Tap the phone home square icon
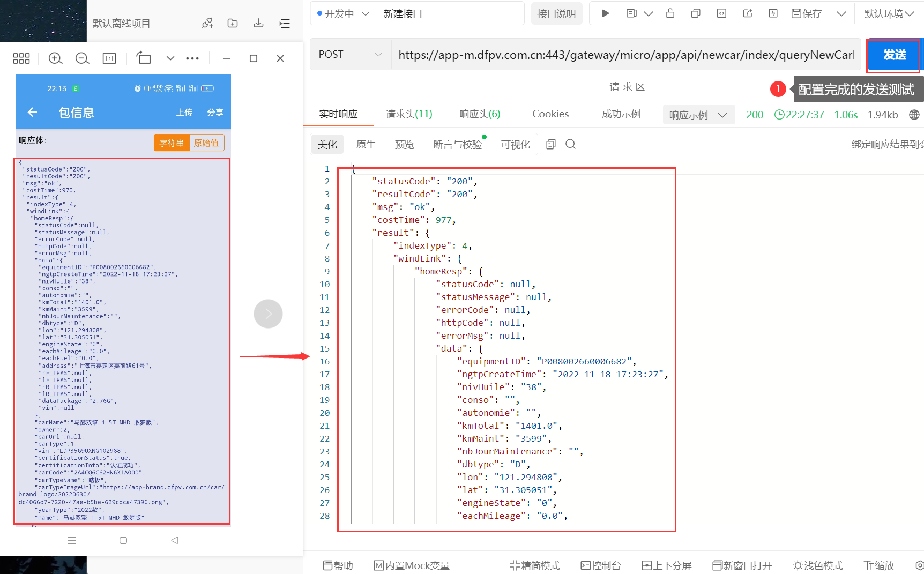Image resolution: width=924 pixels, height=574 pixels. [123, 540]
